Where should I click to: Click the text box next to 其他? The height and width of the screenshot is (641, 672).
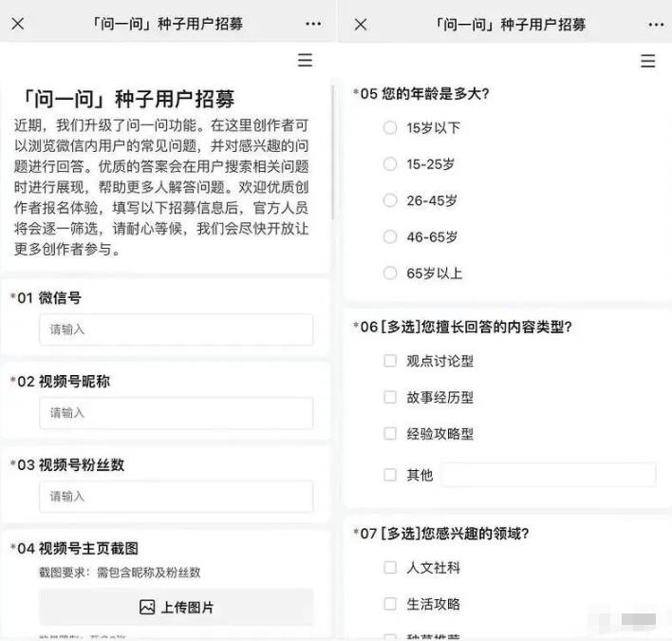click(x=548, y=475)
